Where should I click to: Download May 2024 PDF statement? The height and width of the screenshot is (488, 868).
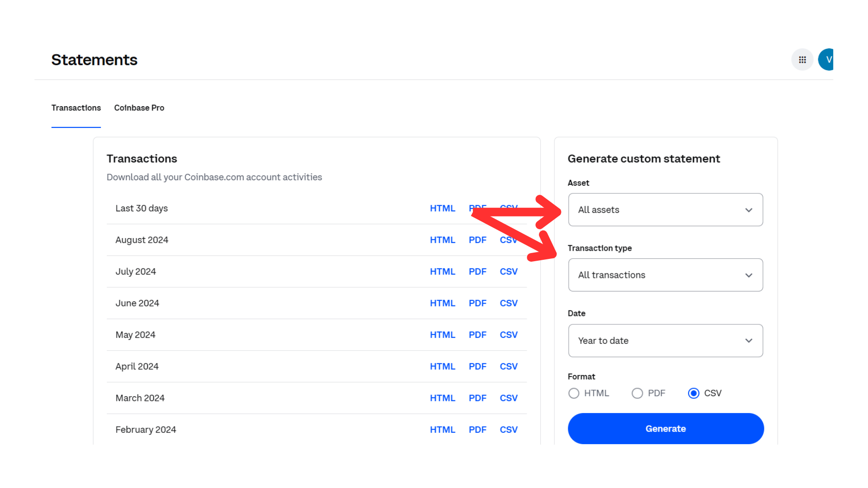(477, 335)
